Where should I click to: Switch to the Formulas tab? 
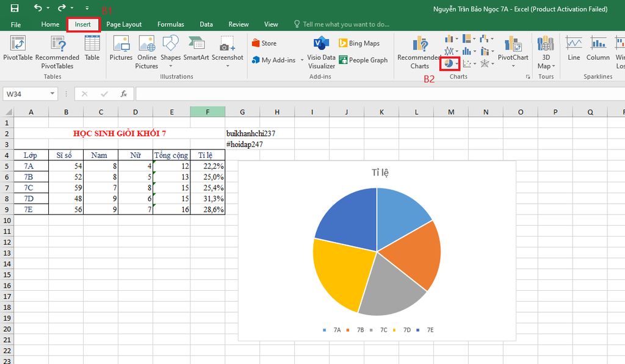(x=171, y=24)
